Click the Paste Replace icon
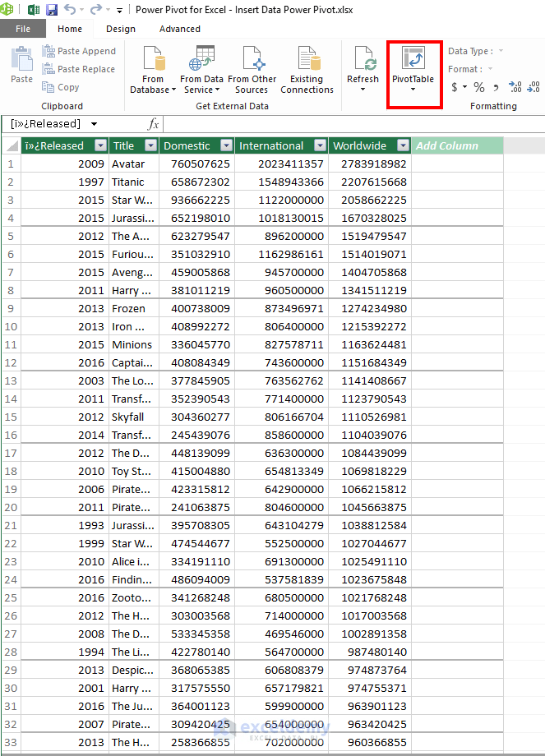This screenshot has height=756, width=545. 48,69
